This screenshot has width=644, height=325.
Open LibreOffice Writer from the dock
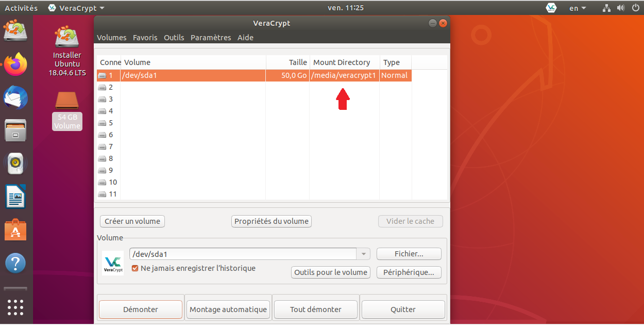point(15,197)
